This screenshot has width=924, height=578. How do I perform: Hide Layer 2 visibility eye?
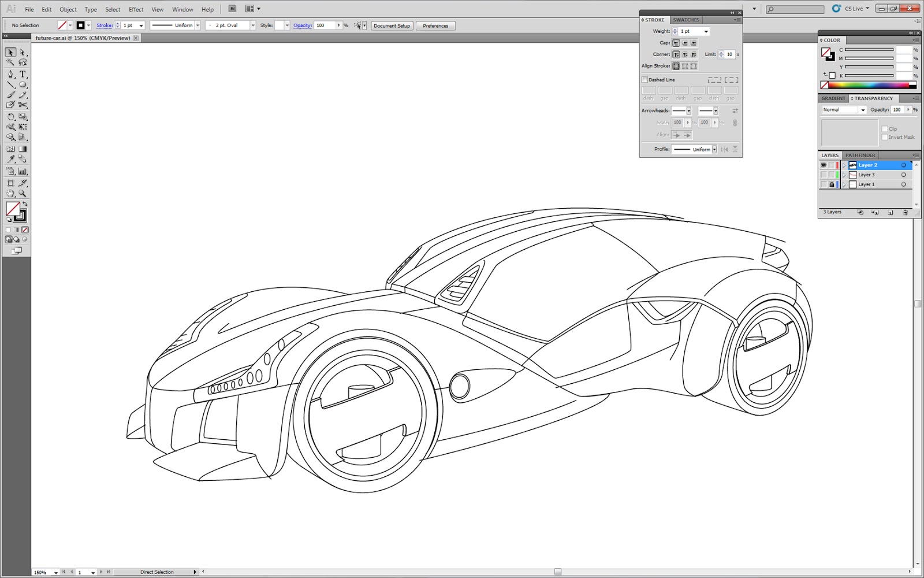pos(824,165)
